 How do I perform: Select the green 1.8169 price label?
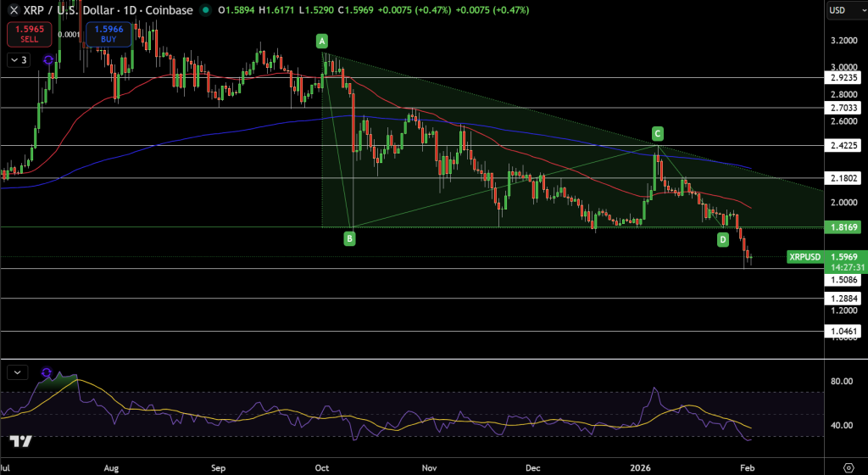pos(845,227)
